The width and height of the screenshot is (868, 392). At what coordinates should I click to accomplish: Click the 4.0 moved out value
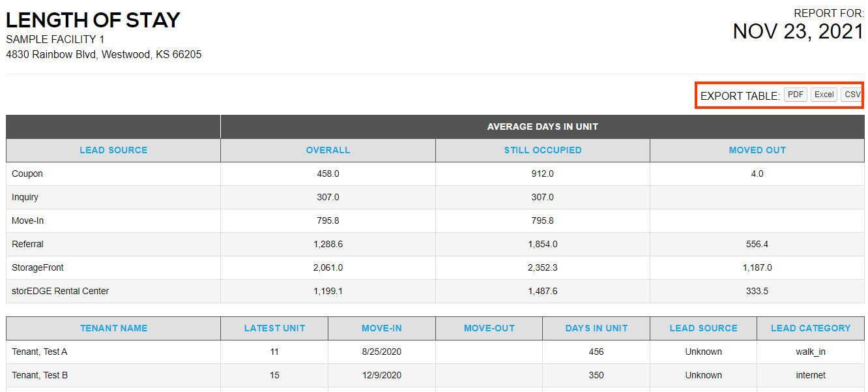point(757,174)
